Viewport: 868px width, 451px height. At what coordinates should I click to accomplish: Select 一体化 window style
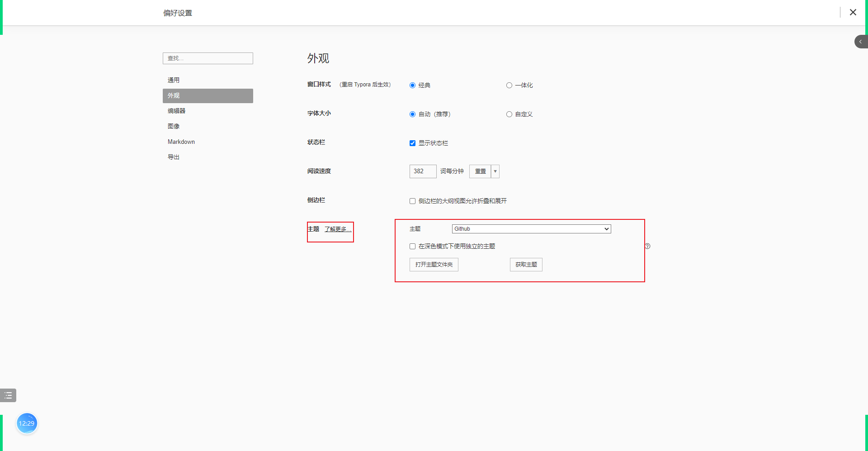coord(509,85)
